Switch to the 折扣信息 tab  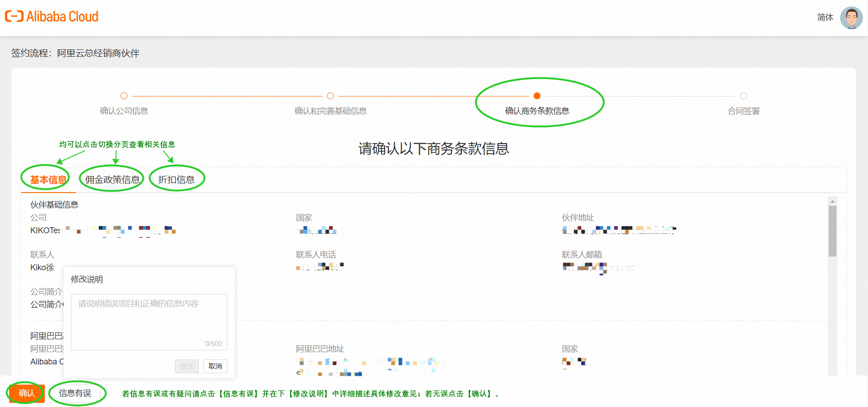(x=176, y=180)
